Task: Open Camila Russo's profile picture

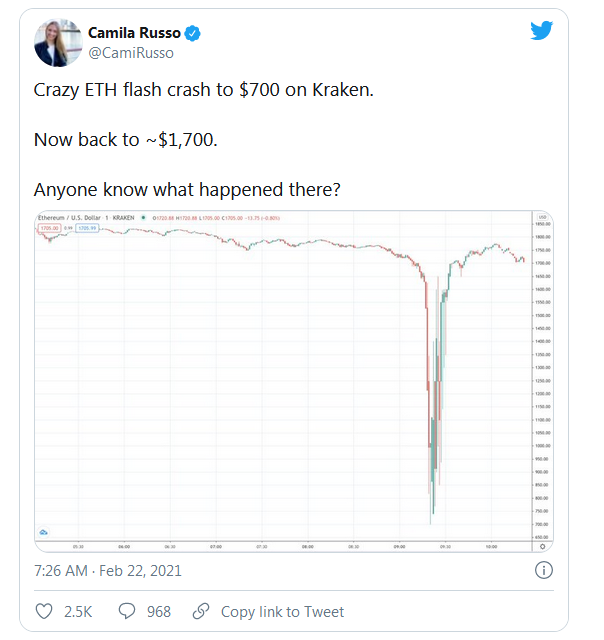Action: [x=58, y=42]
